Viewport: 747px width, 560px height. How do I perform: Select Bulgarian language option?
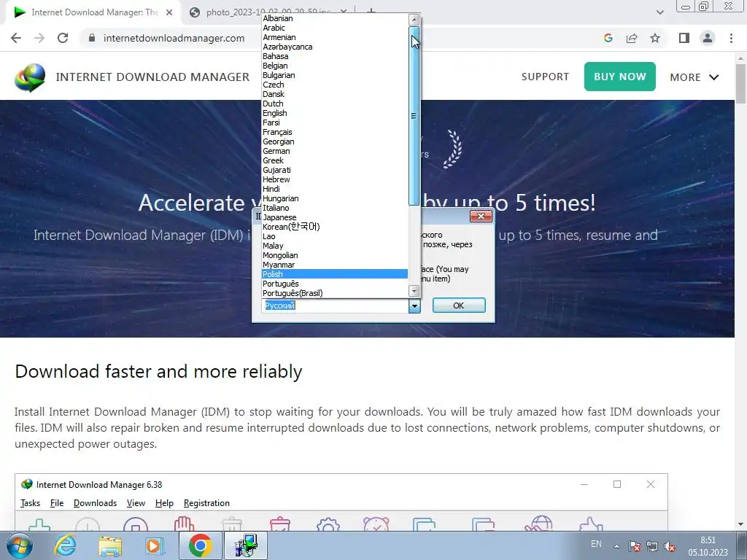[x=334, y=75]
